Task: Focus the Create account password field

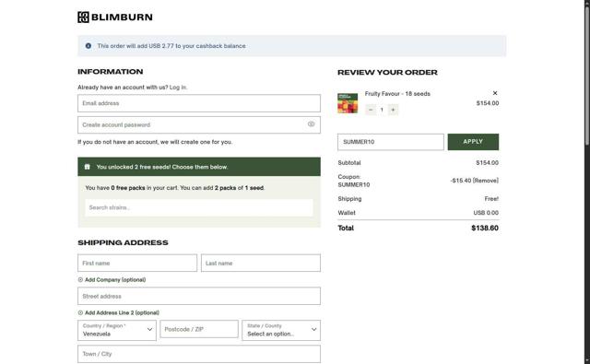Action: click(199, 124)
